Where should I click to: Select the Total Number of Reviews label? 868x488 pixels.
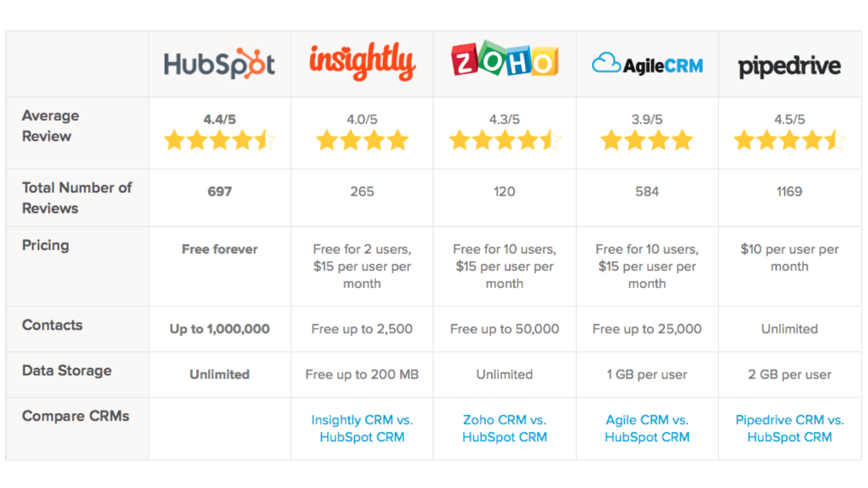point(77,198)
